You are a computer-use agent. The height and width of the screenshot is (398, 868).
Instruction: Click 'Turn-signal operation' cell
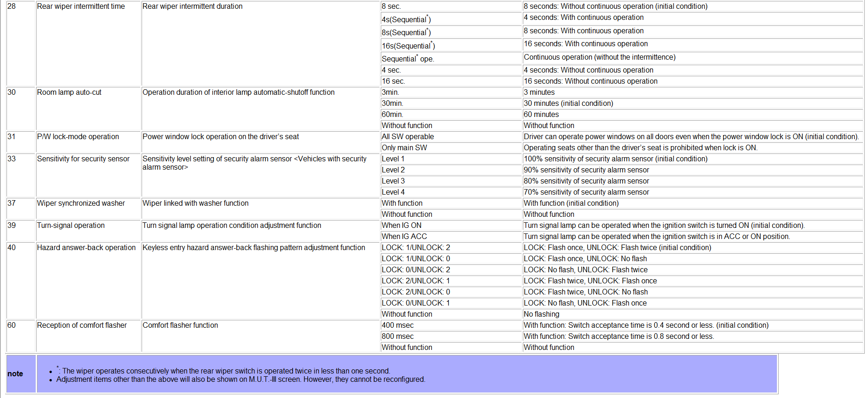click(88, 231)
